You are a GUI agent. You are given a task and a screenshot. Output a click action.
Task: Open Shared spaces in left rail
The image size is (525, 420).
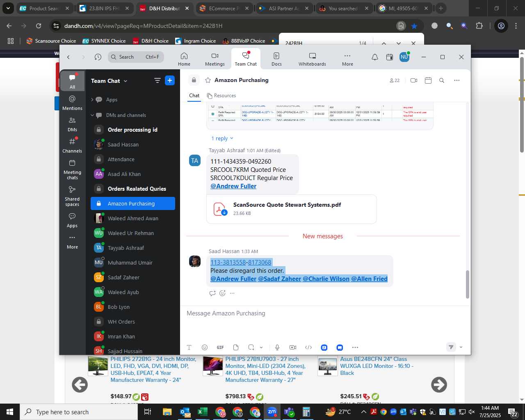pos(72,196)
